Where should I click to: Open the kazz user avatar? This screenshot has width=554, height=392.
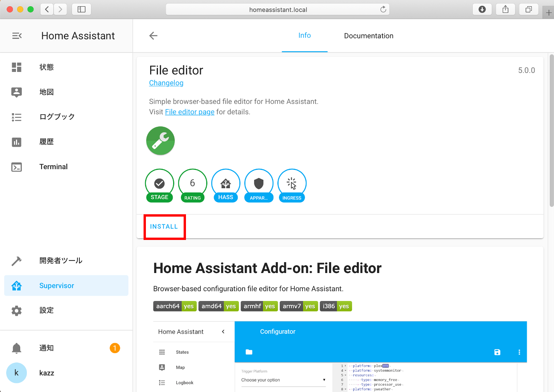[x=17, y=373]
